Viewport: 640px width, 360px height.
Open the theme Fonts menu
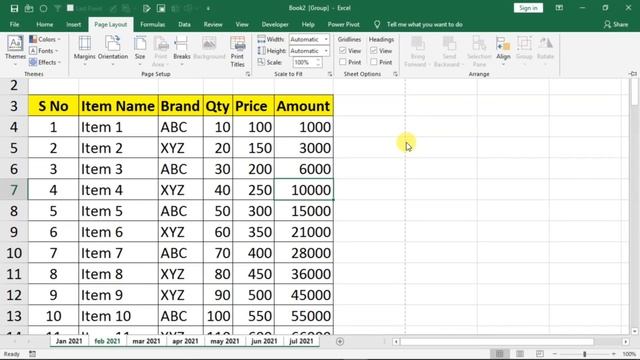click(44, 51)
